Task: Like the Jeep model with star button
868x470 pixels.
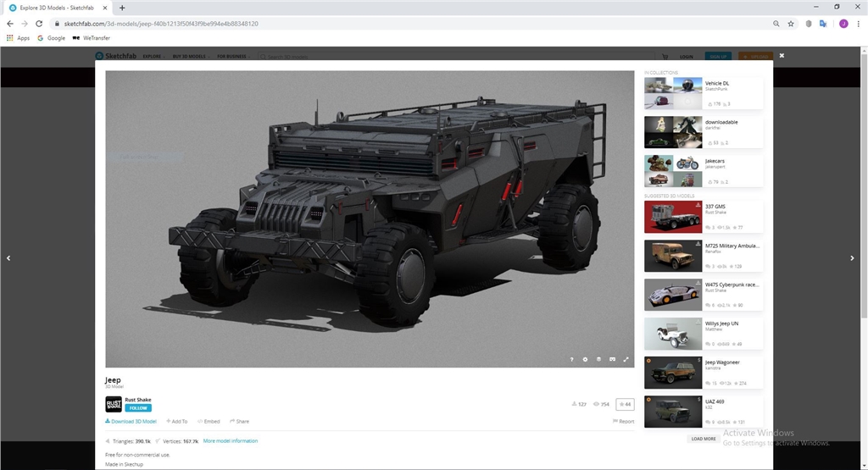Action: tap(625, 404)
